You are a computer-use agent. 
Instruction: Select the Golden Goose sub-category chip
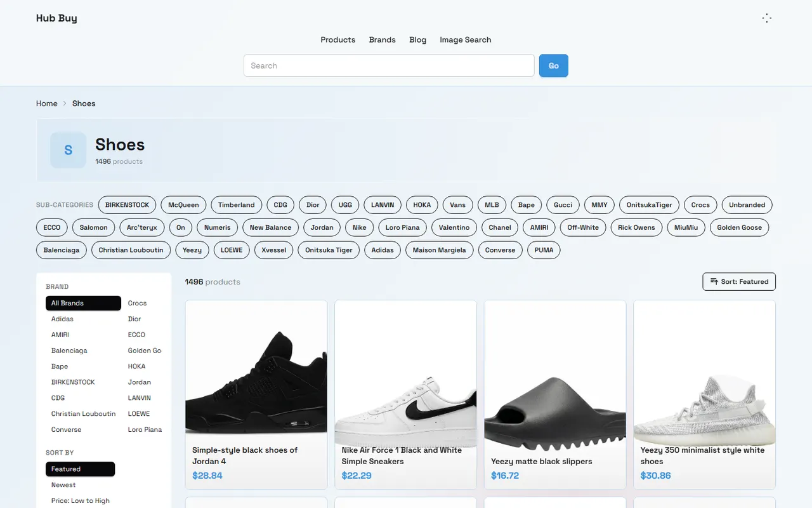[x=739, y=227]
